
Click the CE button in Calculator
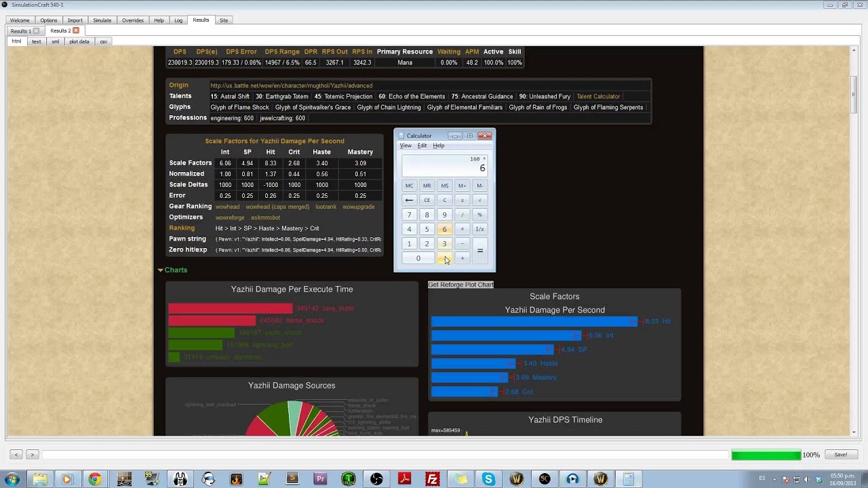pos(427,200)
